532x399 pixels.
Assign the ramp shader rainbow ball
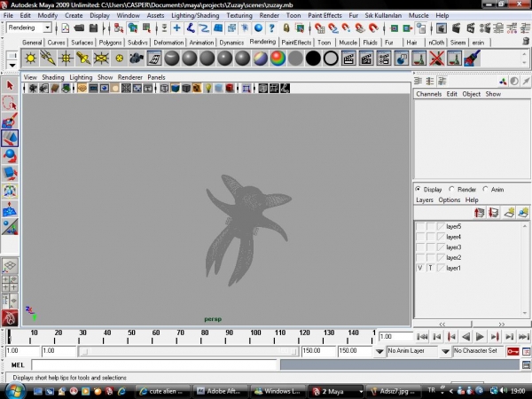[278, 58]
